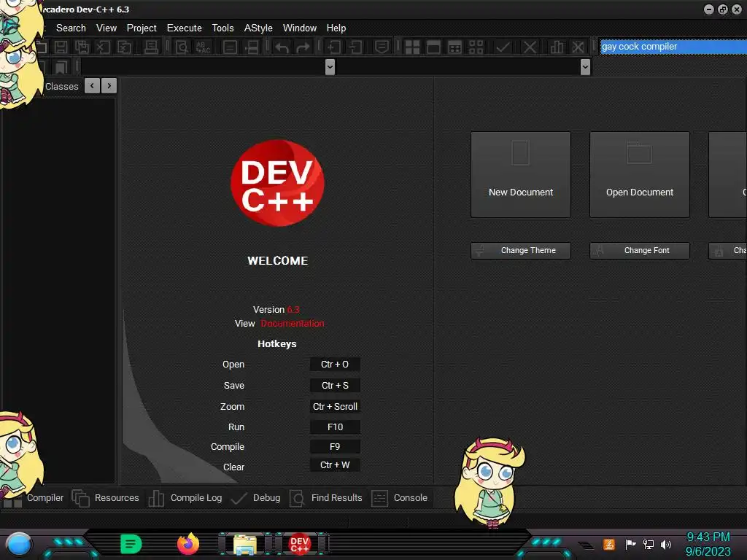The image size is (747, 560).
Task: Click the Save file toolbar icon
Action: pos(61,47)
